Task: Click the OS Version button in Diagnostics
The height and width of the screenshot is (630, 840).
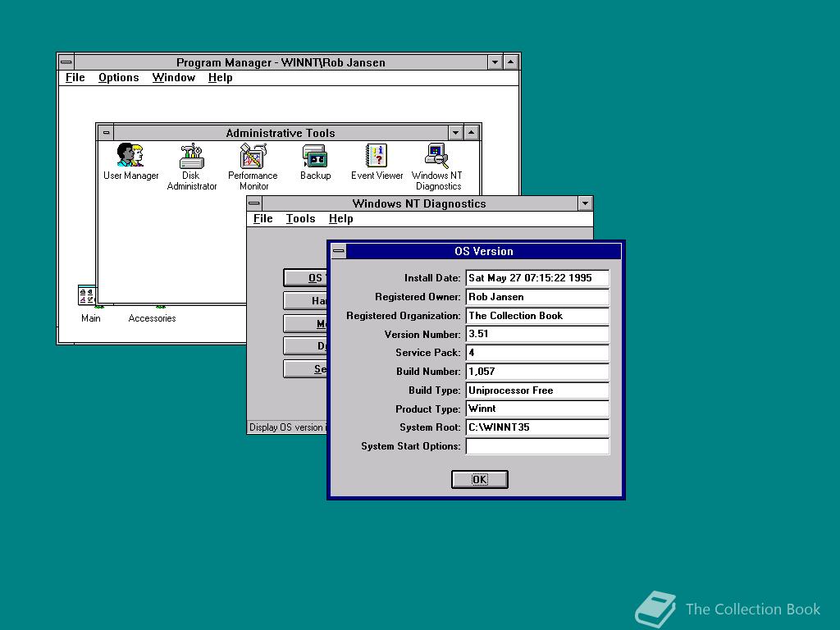Action: click(305, 277)
